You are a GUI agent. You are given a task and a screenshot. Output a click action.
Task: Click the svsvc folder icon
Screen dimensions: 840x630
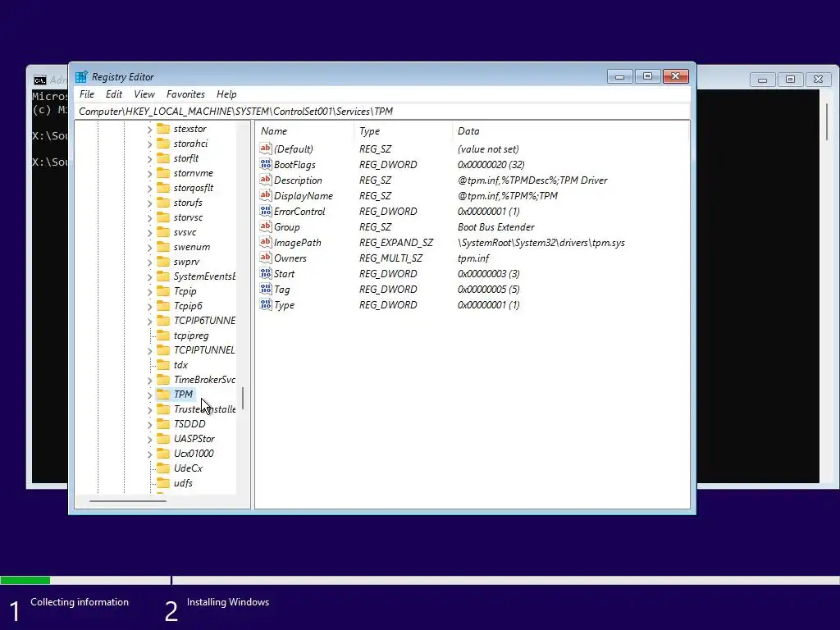point(163,232)
